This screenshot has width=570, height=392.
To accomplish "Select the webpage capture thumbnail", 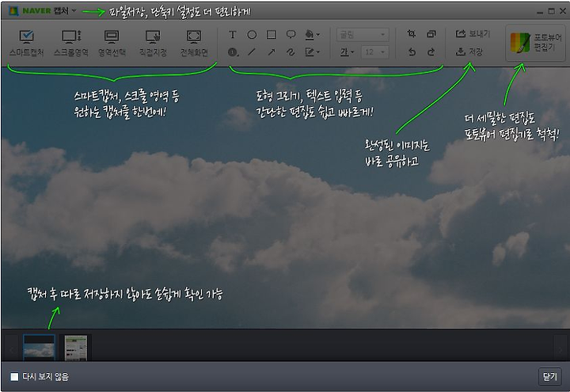I will [x=76, y=348].
